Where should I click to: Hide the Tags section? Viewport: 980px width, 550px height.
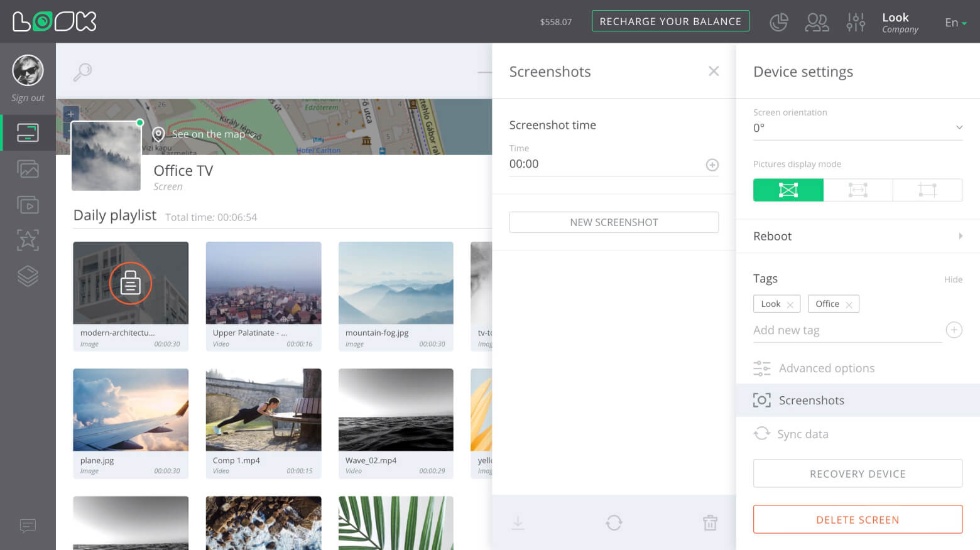click(x=953, y=279)
